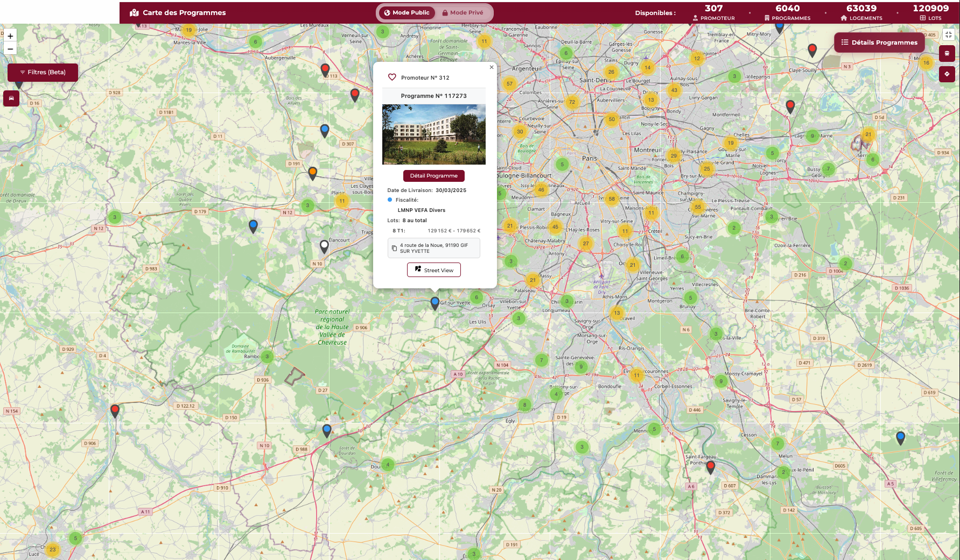Exit fullscreen with the collapse icon
The height and width of the screenshot is (560, 960).
948,35
